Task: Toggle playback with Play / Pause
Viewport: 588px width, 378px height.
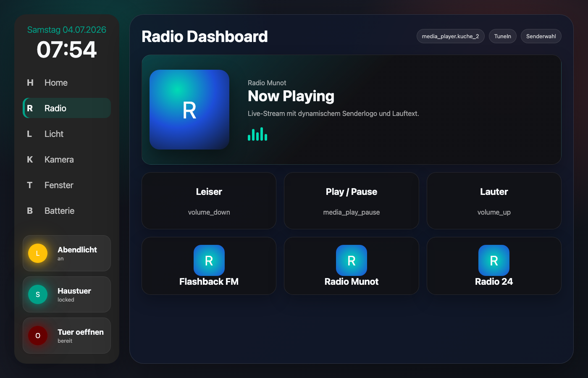Action: pyautogui.click(x=352, y=201)
